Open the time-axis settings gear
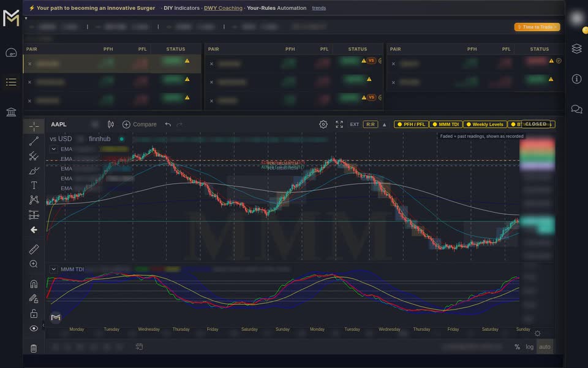Image resolution: width=588 pixels, height=368 pixels. click(x=537, y=334)
